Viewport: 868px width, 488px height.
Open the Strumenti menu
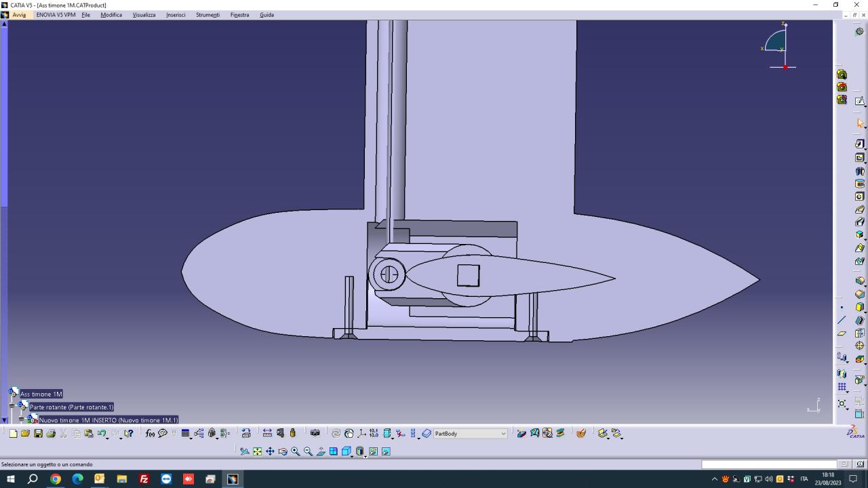click(208, 15)
